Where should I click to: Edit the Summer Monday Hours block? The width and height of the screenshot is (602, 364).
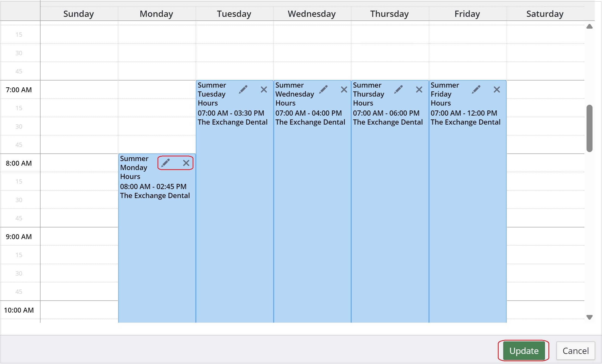pyautogui.click(x=165, y=163)
